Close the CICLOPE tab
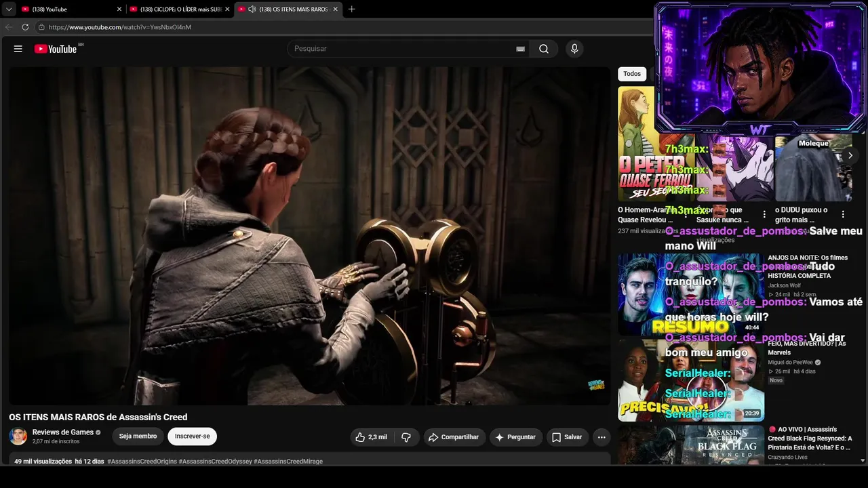The width and height of the screenshot is (868, 488). 227,9
